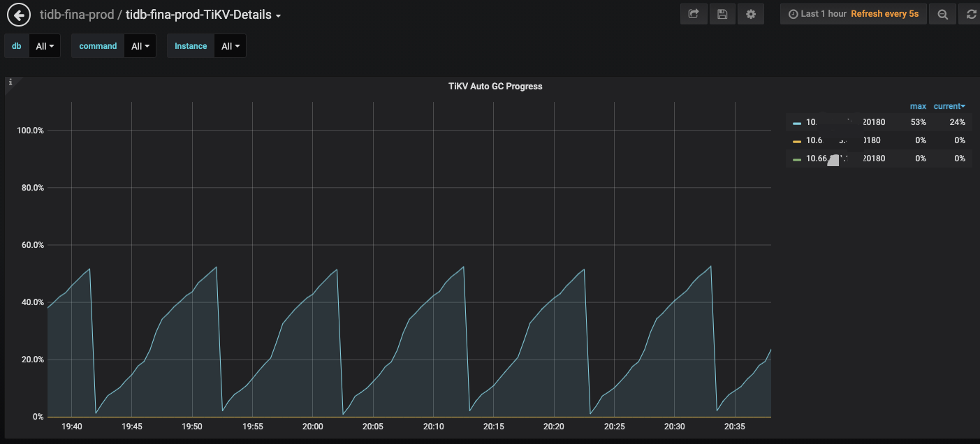The width and height of the screenshot is (980, 444).
Task: Save the dashboard with the floppy icon
Action: point(722,14)
